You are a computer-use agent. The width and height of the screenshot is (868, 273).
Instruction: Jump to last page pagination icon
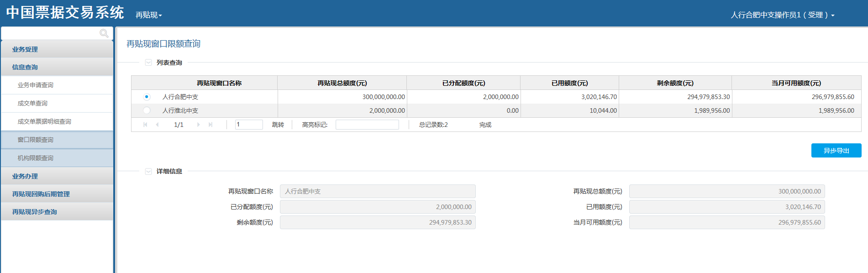[210, 125]
